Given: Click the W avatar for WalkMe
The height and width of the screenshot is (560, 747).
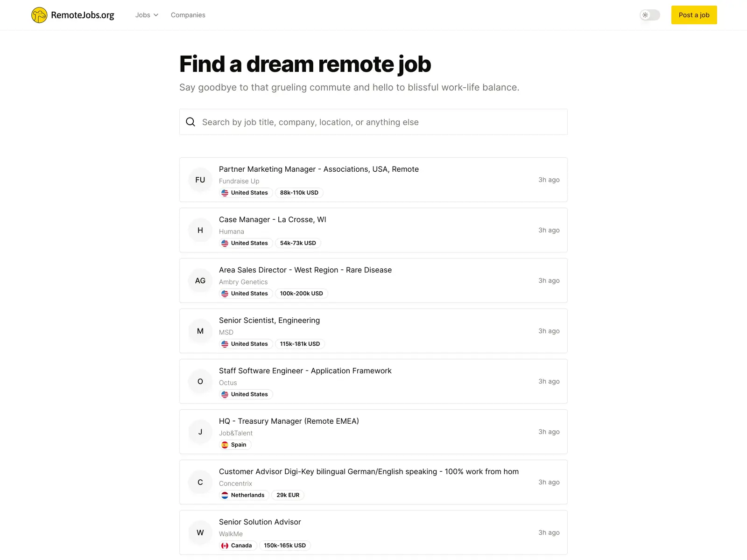Looking at the screenshot, I should (200, 532).
